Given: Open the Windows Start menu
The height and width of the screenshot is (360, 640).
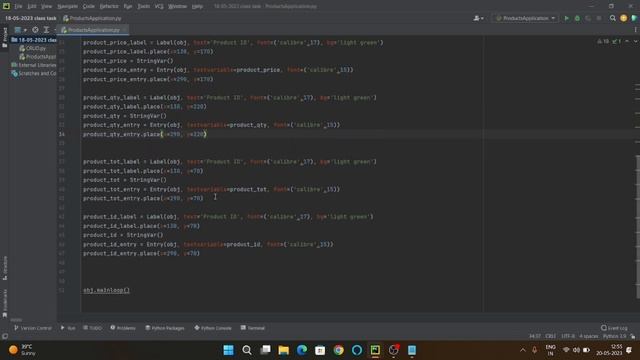Looking at the screenshot, I should click(229, 350).
